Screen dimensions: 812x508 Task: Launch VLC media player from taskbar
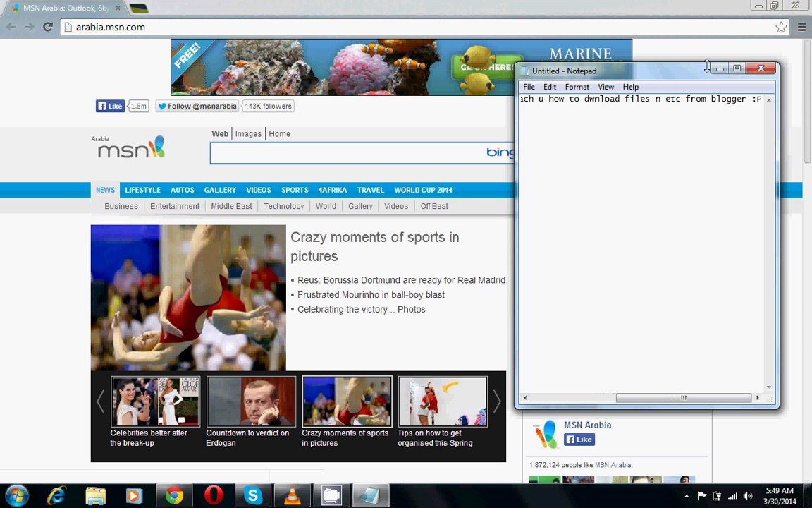[x=292, y=496]
